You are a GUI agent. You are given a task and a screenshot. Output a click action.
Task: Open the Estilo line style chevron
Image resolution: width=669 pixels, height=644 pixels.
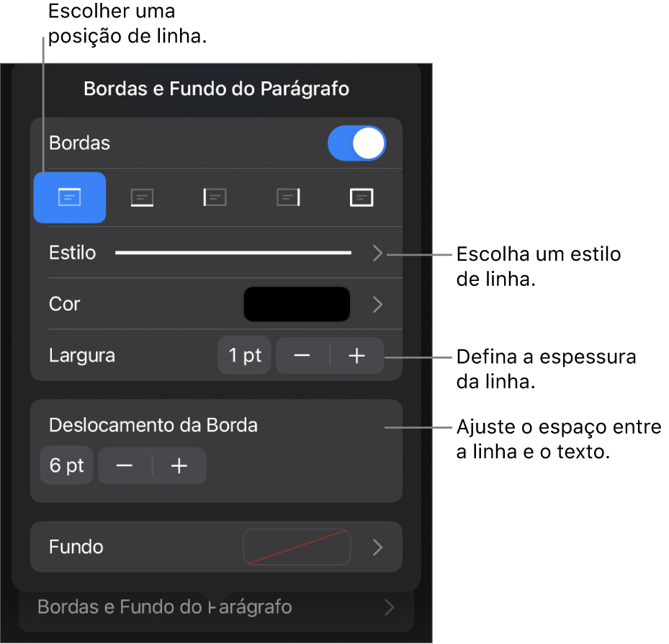[377, 253]
